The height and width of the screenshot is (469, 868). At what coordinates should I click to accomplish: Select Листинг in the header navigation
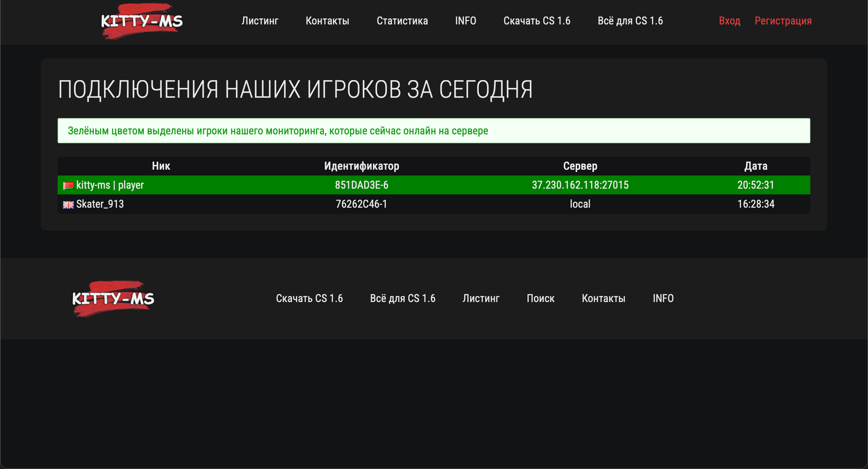pos(260,21)
